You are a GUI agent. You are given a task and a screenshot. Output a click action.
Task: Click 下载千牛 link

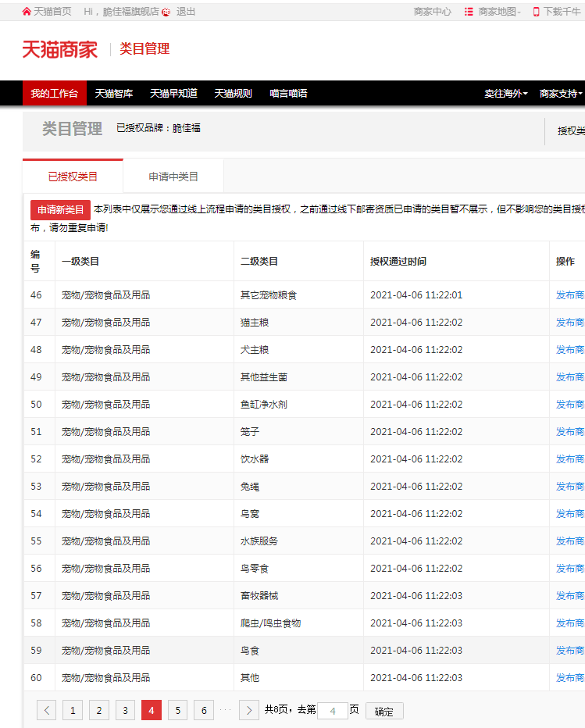(x=562, y=12)
